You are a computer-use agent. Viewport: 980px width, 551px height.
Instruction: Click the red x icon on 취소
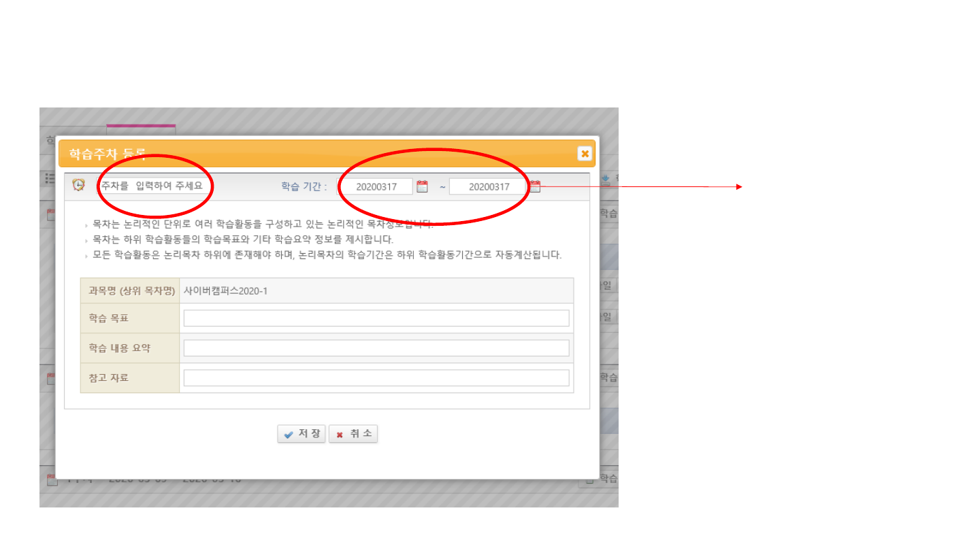coord(340,435)
